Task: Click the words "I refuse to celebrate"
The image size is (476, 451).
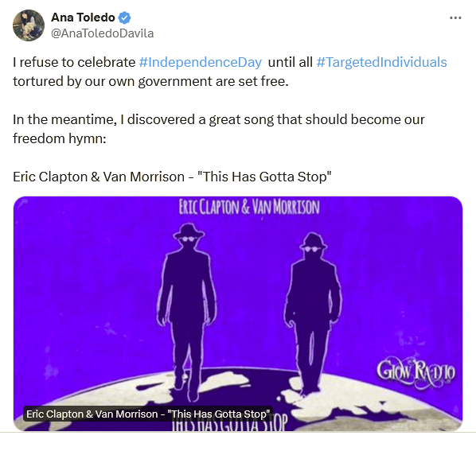Action: click(x=74, y=63)
